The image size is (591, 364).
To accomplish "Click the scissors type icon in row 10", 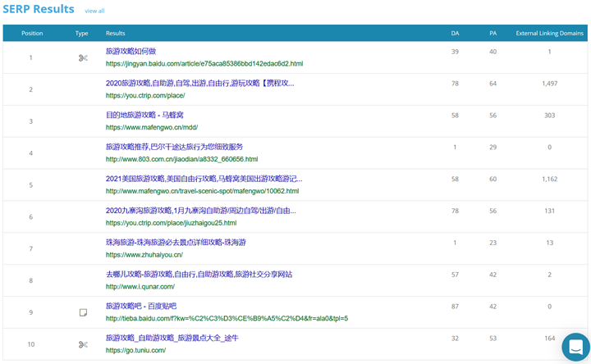I will (x=83, y=344).
